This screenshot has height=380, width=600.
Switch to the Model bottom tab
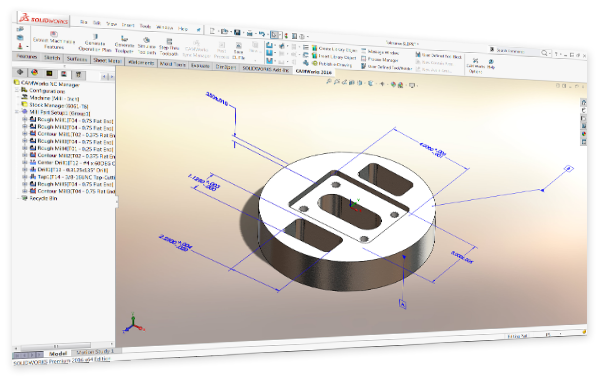(58, 353)
